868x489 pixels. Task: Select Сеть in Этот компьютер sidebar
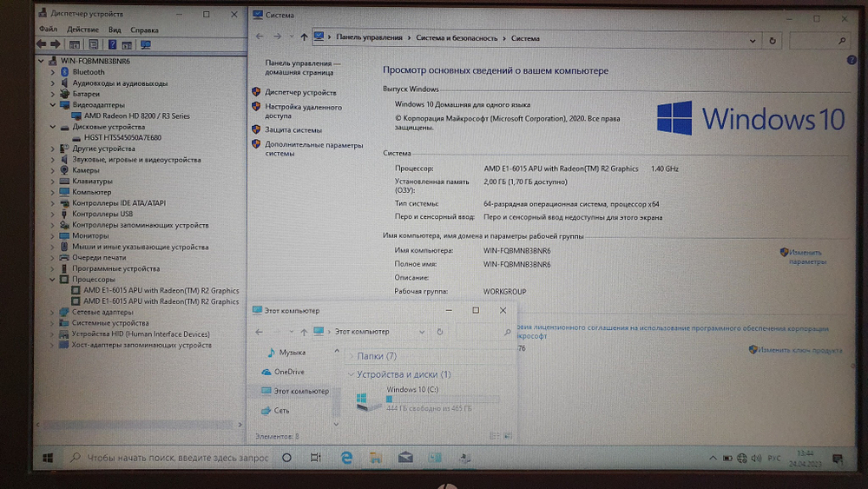coord(281,410)
